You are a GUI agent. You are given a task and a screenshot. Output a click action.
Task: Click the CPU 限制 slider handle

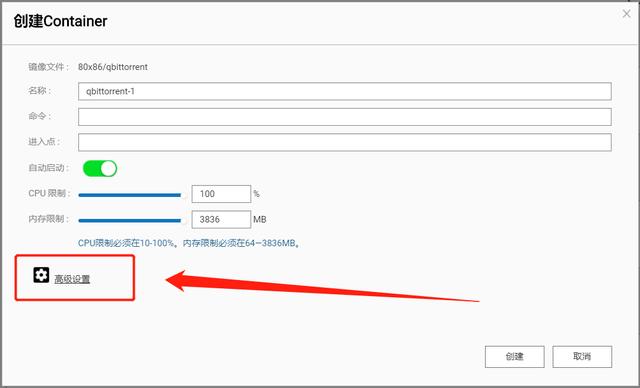[x=184, y=195]
